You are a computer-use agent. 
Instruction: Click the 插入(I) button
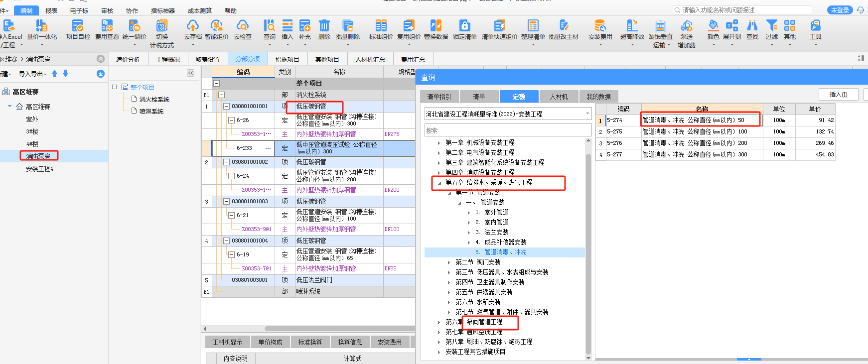pos(838,95)
